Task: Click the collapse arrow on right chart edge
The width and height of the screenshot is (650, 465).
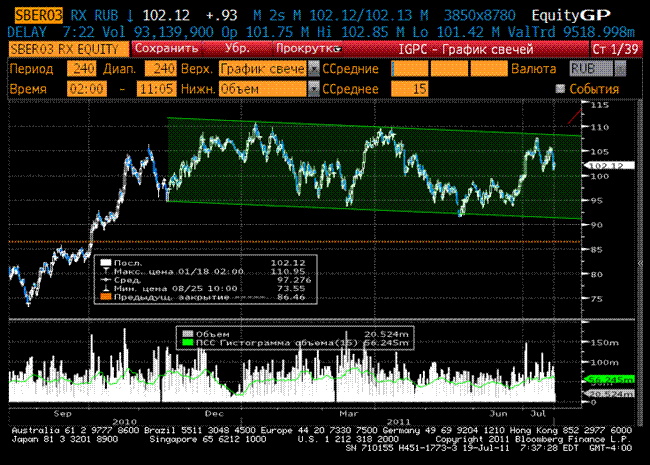Action: 640,263
